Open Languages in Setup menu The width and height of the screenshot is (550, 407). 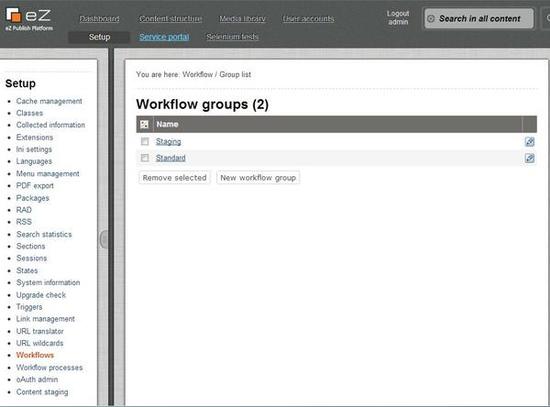coord(34,161)
